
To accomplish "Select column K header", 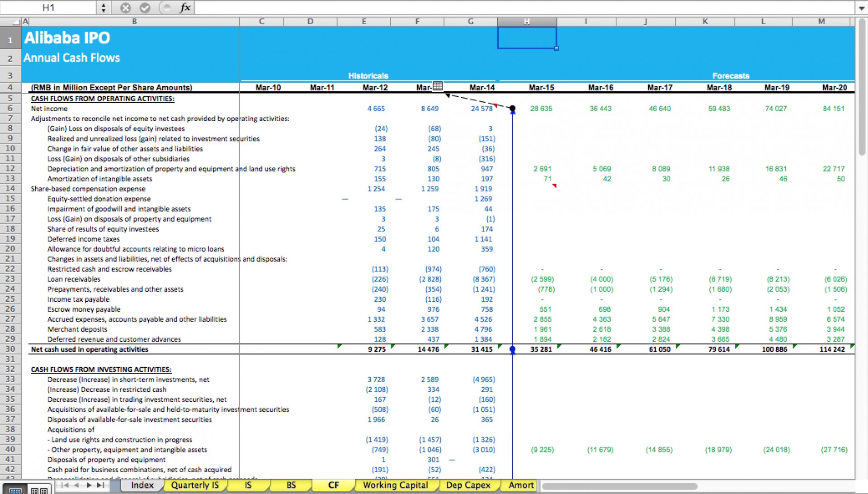I will pyautogui.click(x=705, y=21).
